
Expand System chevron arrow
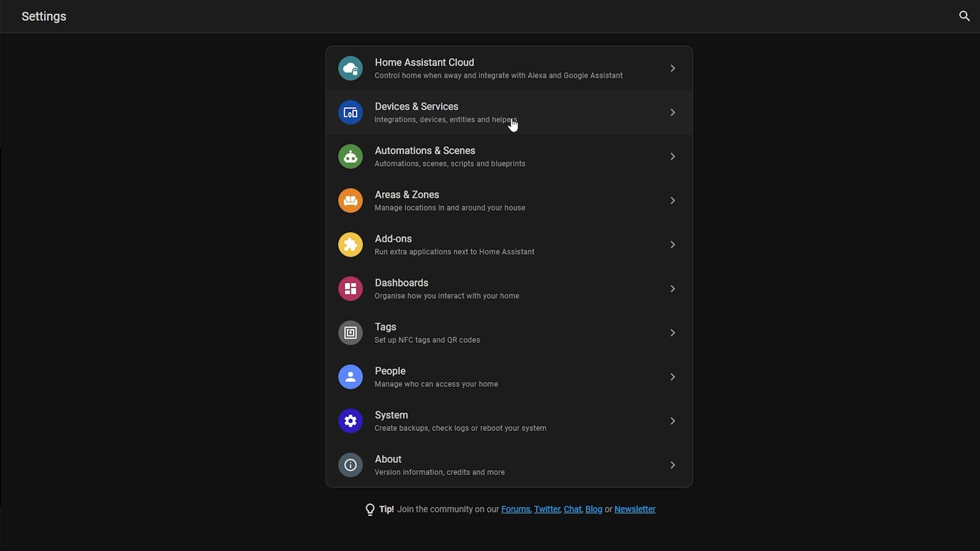pyautogui.click(x=673, y=421)
